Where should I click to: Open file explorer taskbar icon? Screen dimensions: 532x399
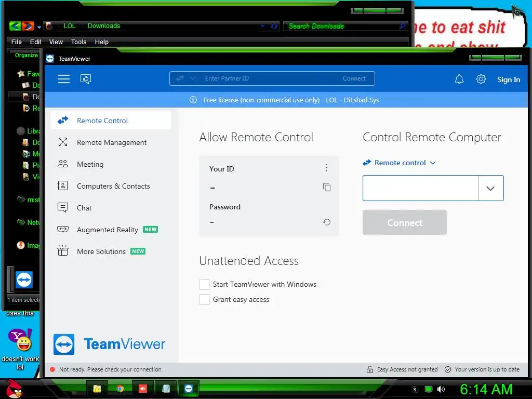(x=97, y=389)
